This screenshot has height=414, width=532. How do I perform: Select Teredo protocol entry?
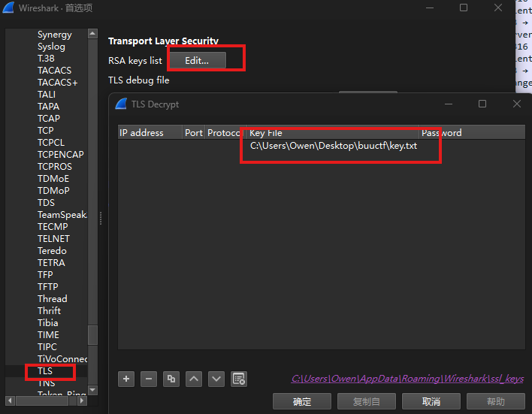(x=52, y=251)
